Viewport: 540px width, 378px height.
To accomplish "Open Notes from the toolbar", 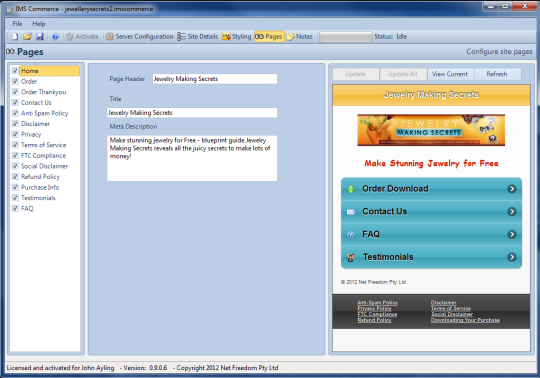I will pos(300,36).
